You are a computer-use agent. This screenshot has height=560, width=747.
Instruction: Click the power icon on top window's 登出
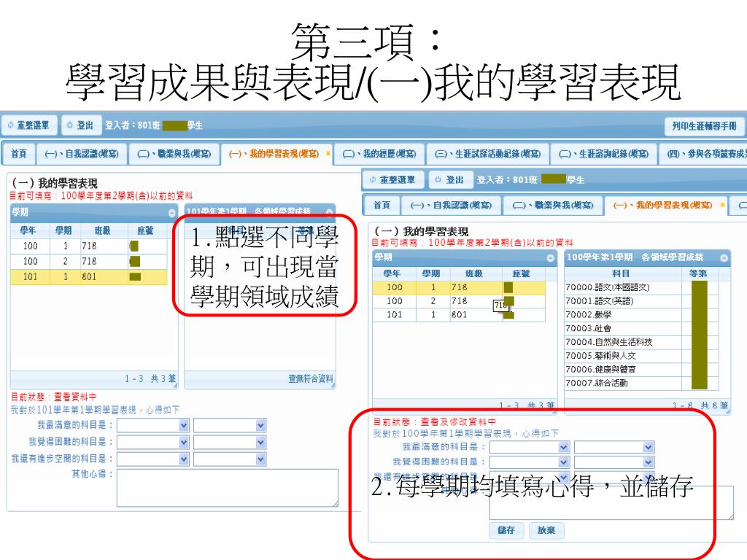coord(69,125)
